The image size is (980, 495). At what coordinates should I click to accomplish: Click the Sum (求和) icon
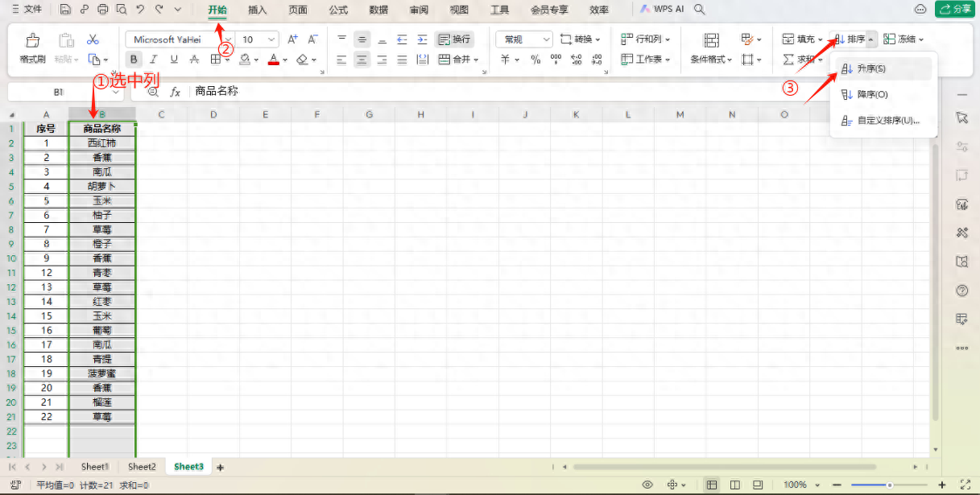[788, 60]
